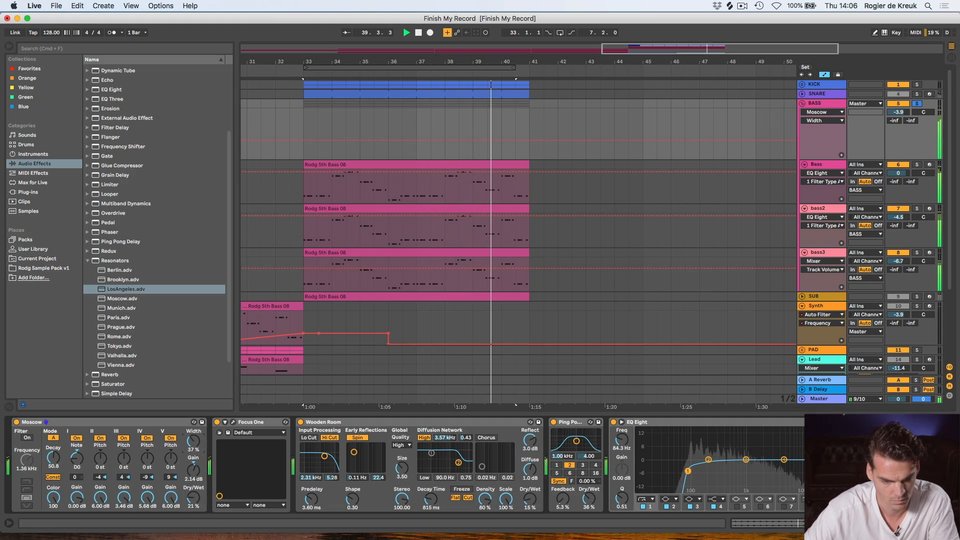Collapse the Resonators folder
The height and width of the screenshot is (540, 960).
[x=88, y=260]
